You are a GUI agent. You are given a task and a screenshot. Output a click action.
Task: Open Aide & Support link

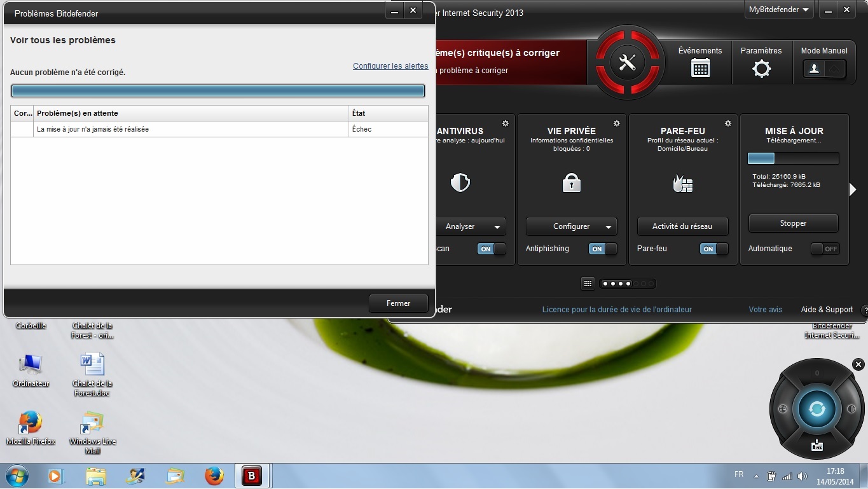point(827,310)
